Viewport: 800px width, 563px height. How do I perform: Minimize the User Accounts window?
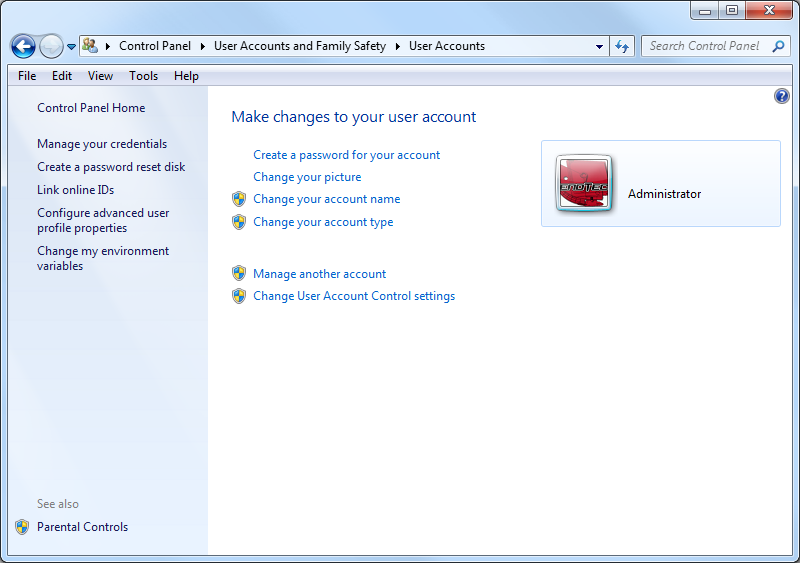click(x=705, y=10)
